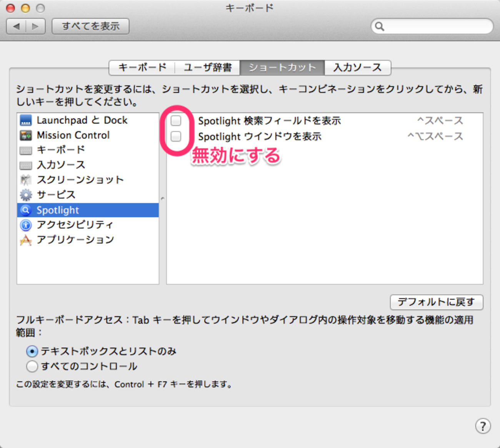Screen dimensions: 500x448
Task: Switch to the ユーザ辞書 tab
Action: 207,68
